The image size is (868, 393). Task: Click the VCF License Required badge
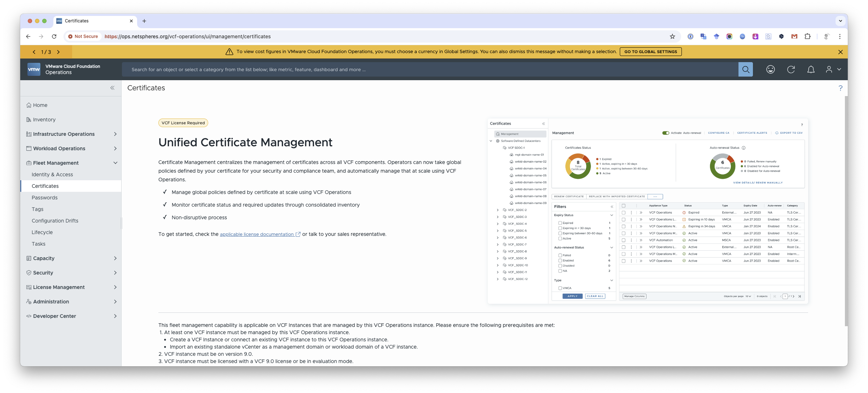(183, 123)
